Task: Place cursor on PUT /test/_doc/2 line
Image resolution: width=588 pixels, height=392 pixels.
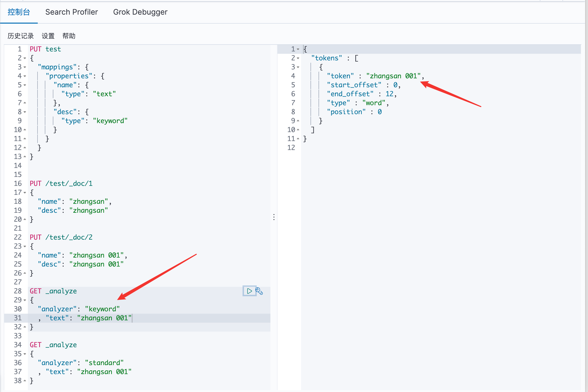Action: coord(61,237)
